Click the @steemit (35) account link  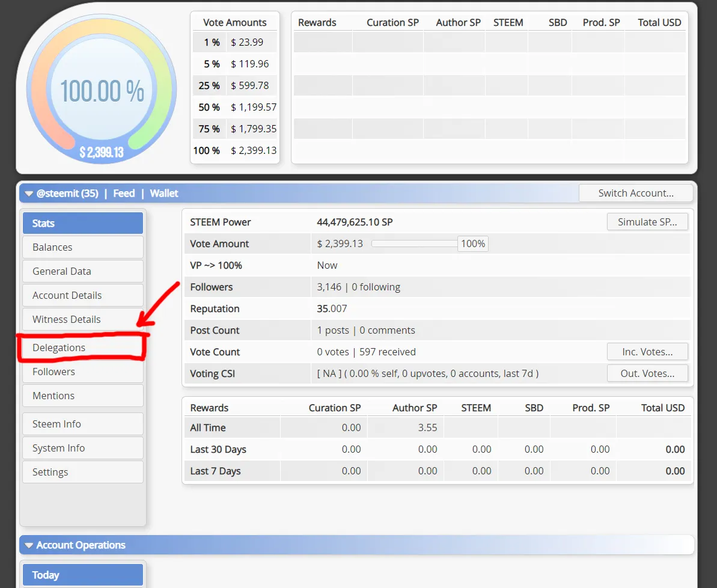(x=67, y=194)
